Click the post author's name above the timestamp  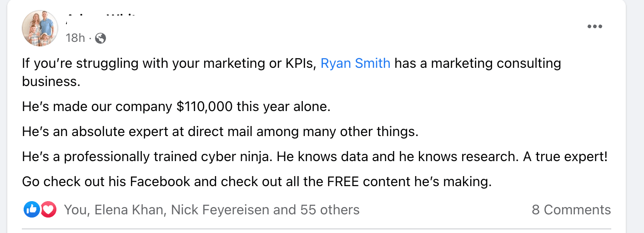click(115, 21)
